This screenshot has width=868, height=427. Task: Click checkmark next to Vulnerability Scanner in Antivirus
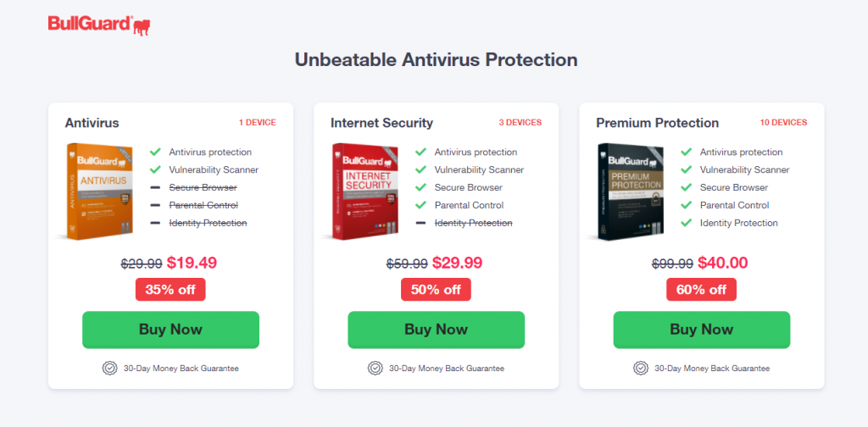[x=155, y=169]
